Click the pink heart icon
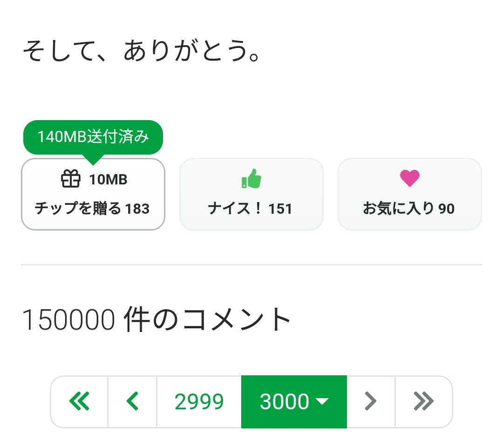The width and height of the screenshot is (503, 448). point(410,178)
